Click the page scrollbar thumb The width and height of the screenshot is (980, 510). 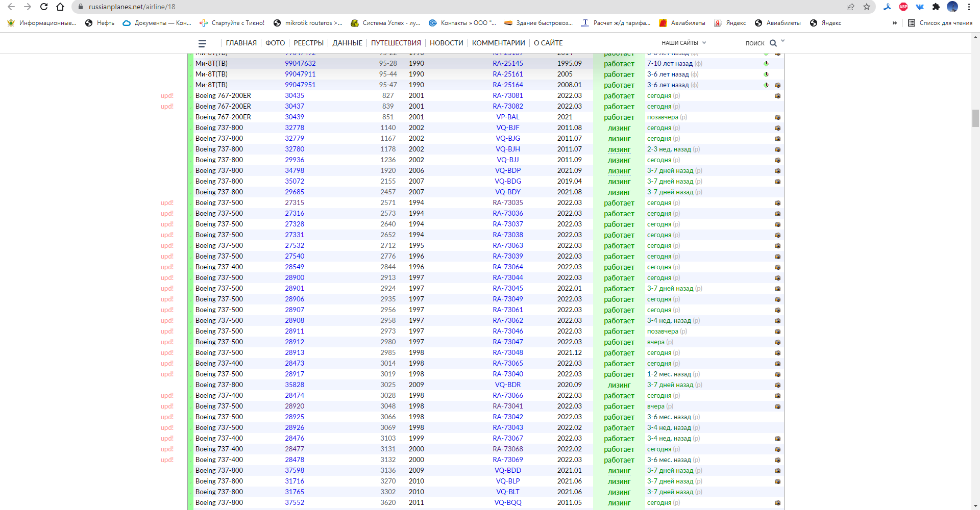pos(975,118)
